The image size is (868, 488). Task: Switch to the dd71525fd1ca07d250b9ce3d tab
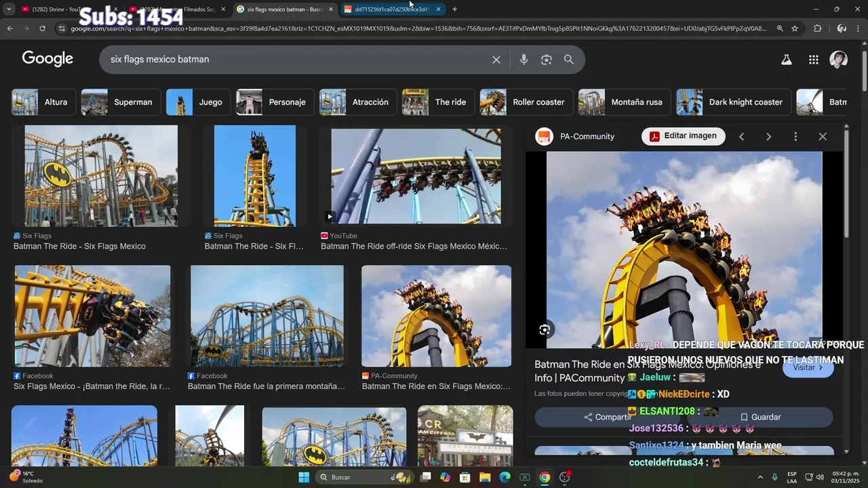coord(392,9)
